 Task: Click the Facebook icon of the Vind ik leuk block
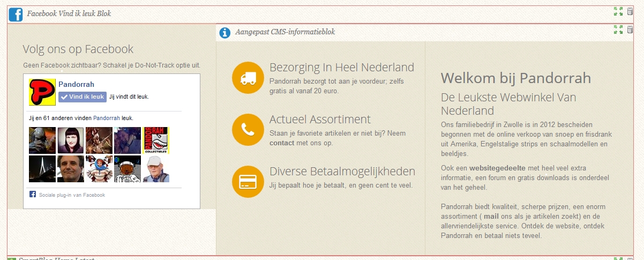tap(16, 14)
